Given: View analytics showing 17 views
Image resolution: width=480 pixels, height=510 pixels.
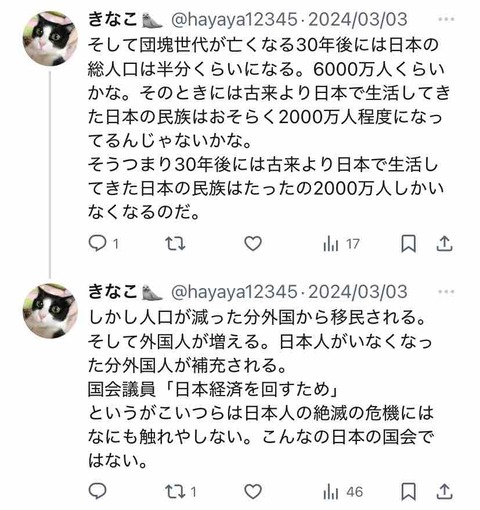Looking at the screenshot, I should (x=341, y=244).
